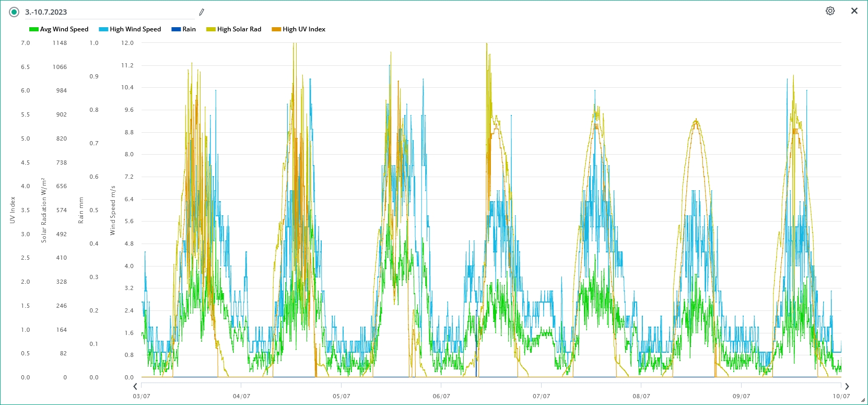Select the green radio button beside title
The image size is (868, 405).
[x=14, y=12]
